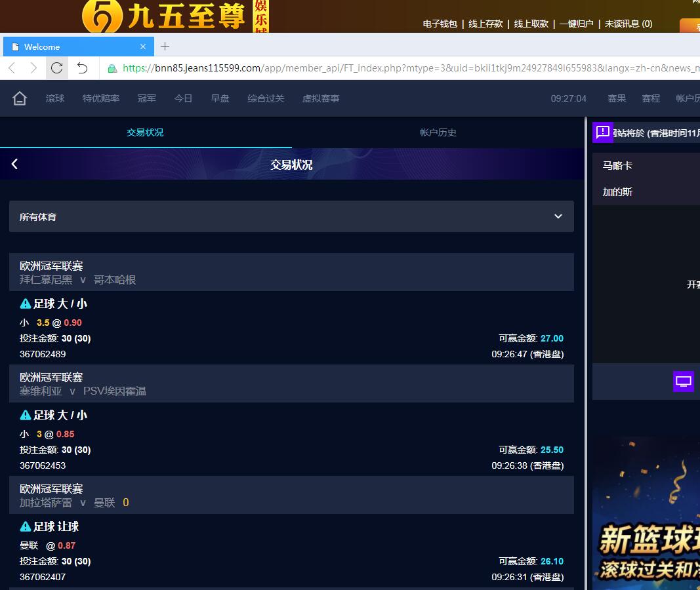The height and width of the screenshot is (590, 700).
Task: Click bet number 367062407
Action: point(43,577)
